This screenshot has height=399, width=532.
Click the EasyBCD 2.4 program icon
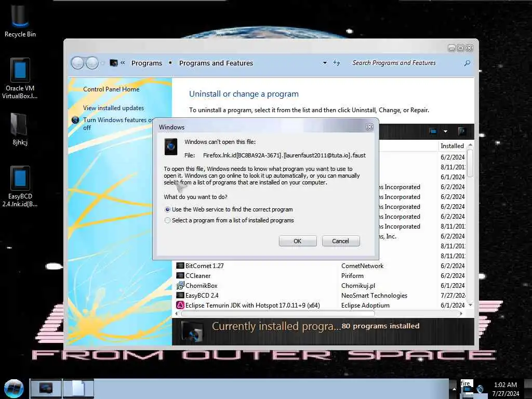(180, 295)
